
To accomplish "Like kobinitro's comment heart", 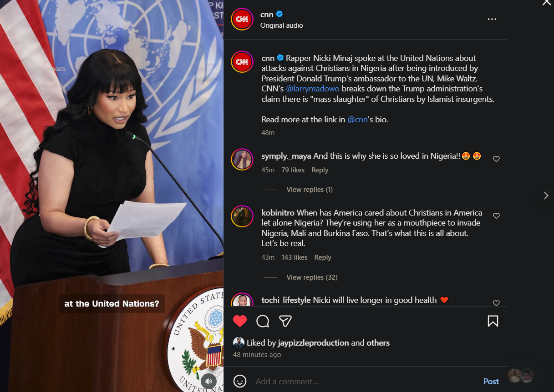I will coord(497,216).
